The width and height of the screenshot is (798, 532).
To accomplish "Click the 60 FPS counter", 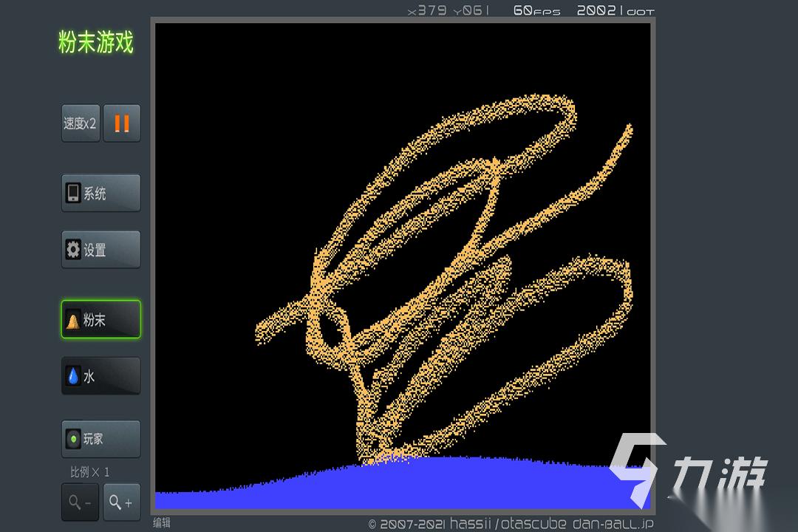I will [x=536, y=10].
